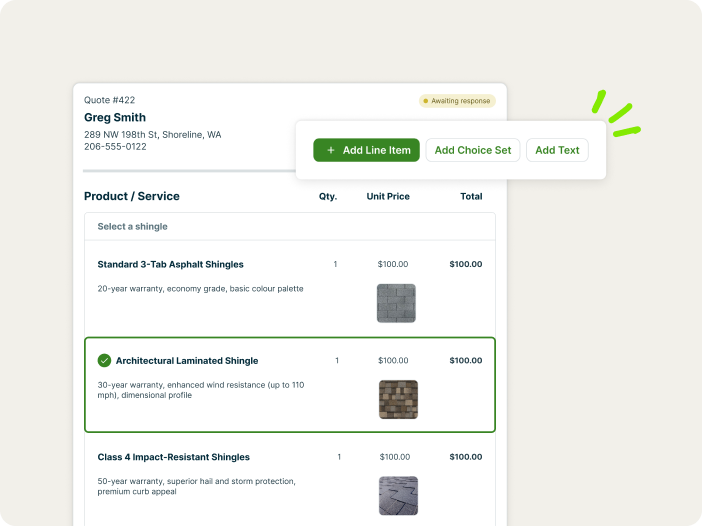The image size is (702, 526).
Task: Click the green checkmark on Architectural Laminated Shingle
Action: coord(104,361)
